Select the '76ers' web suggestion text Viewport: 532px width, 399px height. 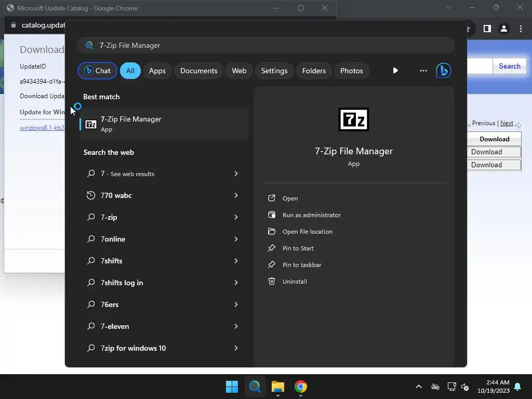coord(109,304)
